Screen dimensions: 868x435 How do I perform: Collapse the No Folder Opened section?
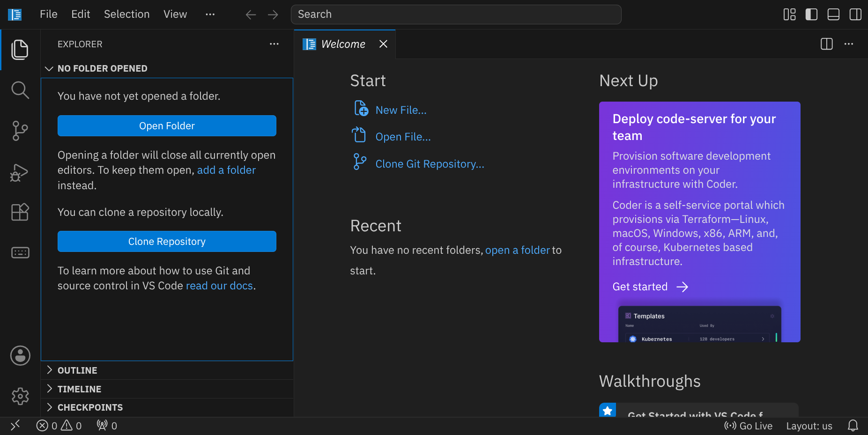[x=167, y=68]
